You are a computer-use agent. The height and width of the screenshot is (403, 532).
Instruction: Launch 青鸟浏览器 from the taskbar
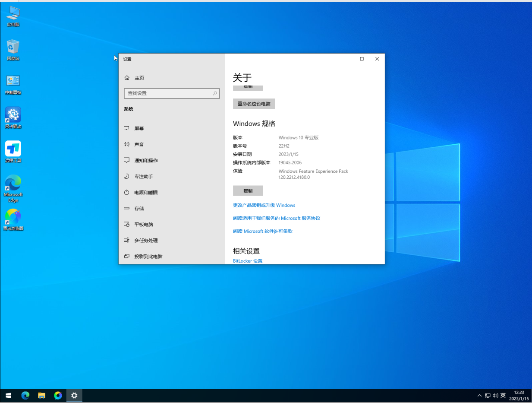(x=58, y=395)
